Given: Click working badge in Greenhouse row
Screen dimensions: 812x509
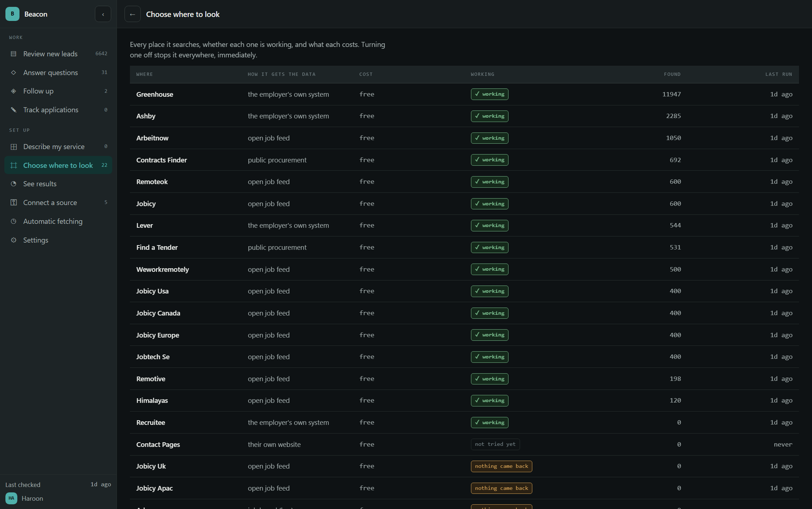Looking at the screenshot, I should tap(489, 94).
